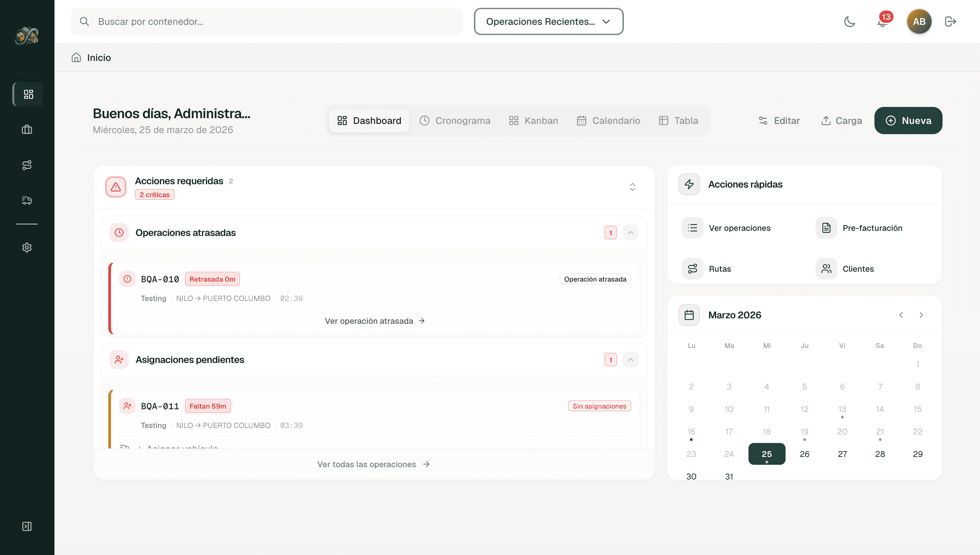This screenshot has height=555, width=980.
Task: Collapse the Asignaciones pendientes section
Action: [x=631, y=360]
